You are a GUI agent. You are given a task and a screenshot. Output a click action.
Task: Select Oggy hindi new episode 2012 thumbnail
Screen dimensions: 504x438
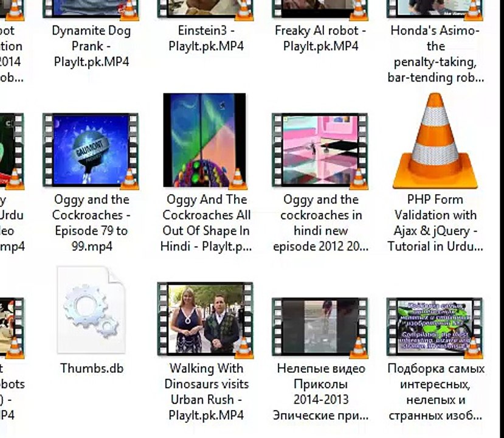[320, 150]
